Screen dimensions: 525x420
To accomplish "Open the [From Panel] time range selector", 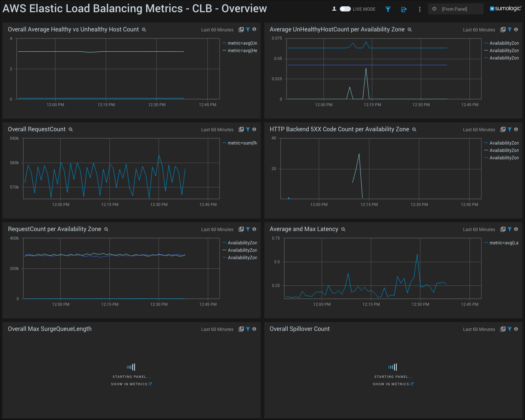I will (455, 9).
